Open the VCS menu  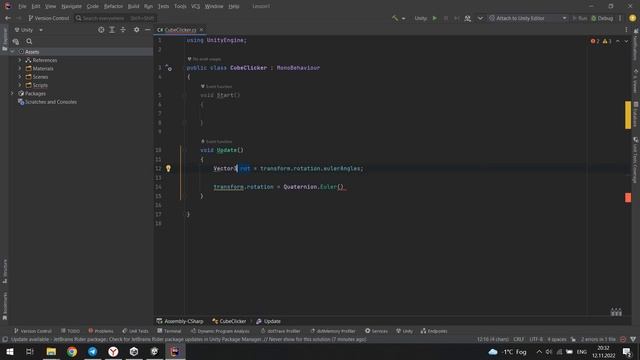196,7
